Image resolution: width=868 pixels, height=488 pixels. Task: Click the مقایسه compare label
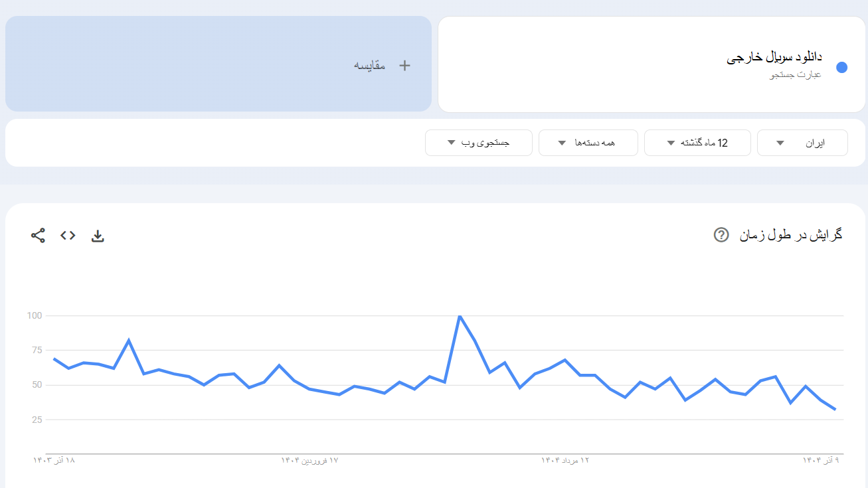[x=369, y=65]
